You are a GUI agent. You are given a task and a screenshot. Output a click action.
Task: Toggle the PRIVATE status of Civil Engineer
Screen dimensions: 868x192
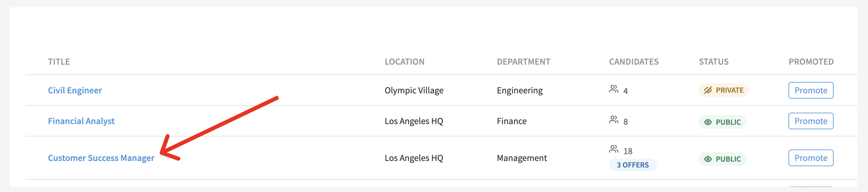pos(723,90)
